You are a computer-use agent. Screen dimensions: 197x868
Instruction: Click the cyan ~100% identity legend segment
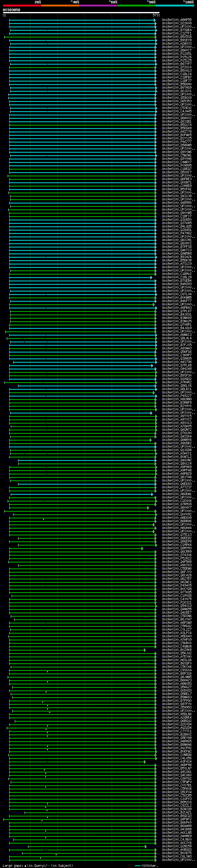[175, 6]
